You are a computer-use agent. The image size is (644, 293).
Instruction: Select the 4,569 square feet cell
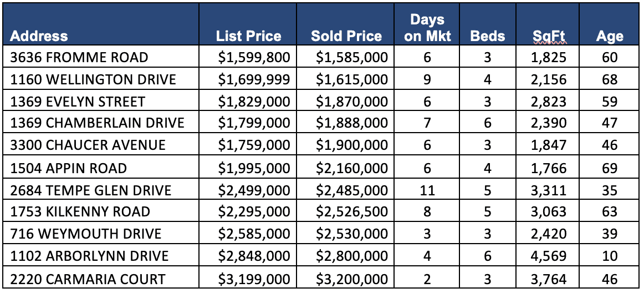coord(548,256)
